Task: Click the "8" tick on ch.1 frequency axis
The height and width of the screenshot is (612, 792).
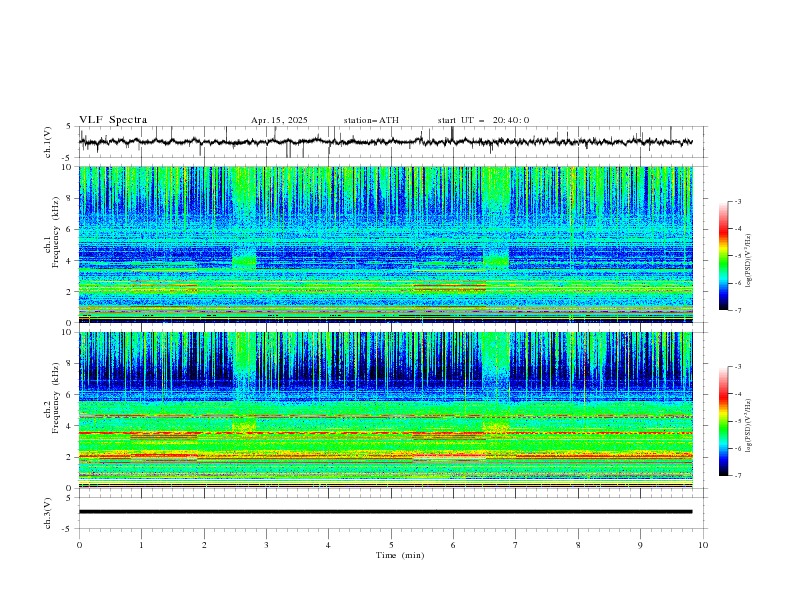Action: [x=70, y=198]
